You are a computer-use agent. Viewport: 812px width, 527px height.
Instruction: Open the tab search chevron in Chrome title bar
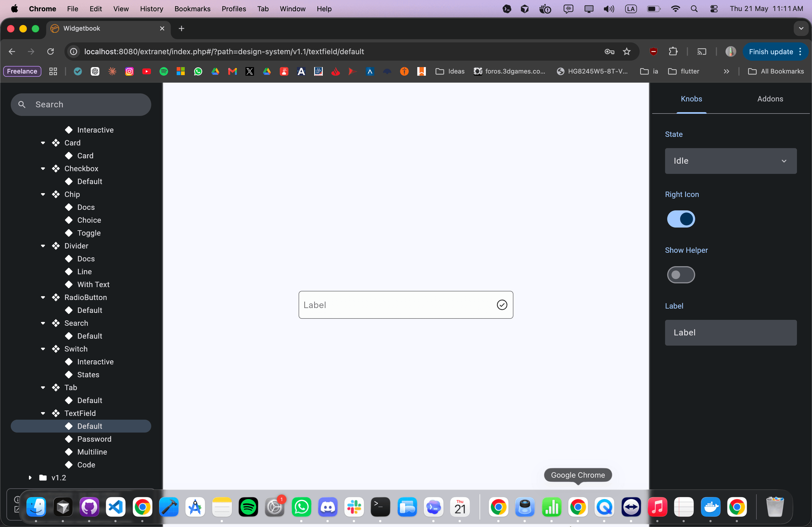tap(801, 28)
